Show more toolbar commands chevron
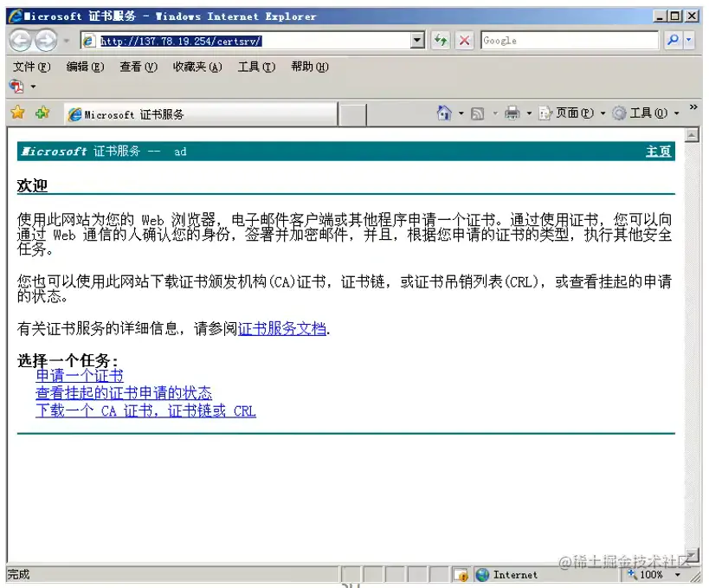Image resolution: width=709 pixels, height=588 pixels. (x=693, y=107)
